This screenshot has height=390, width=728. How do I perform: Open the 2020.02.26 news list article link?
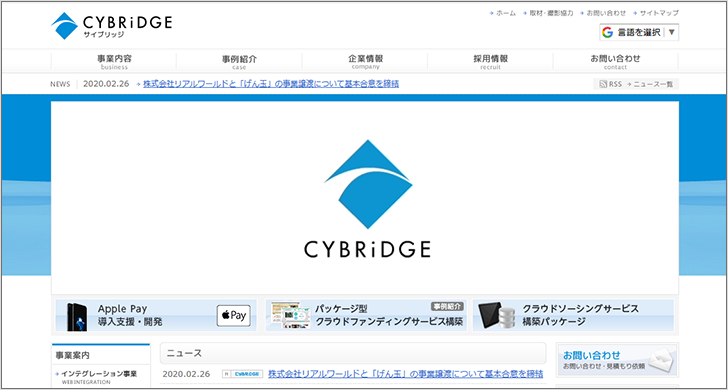[x=405, y=374]
